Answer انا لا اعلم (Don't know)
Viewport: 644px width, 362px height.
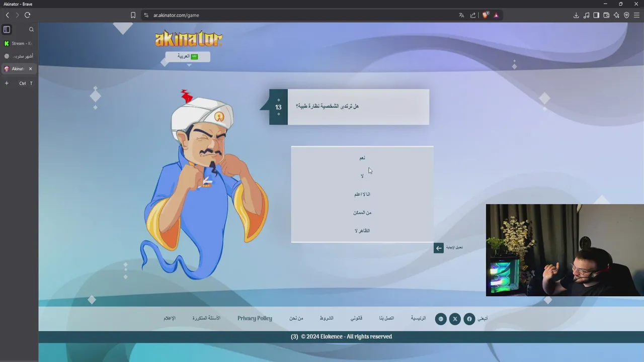coord(362,194)
